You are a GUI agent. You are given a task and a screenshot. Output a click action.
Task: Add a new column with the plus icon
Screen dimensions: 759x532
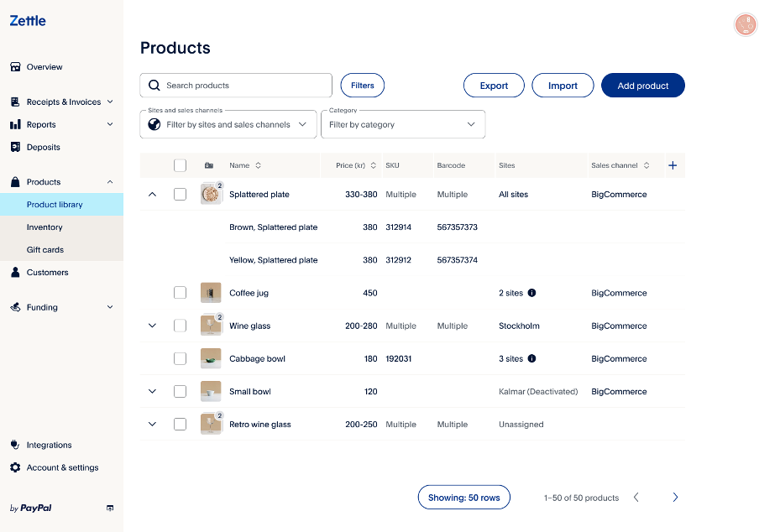[x=673, y=165]
